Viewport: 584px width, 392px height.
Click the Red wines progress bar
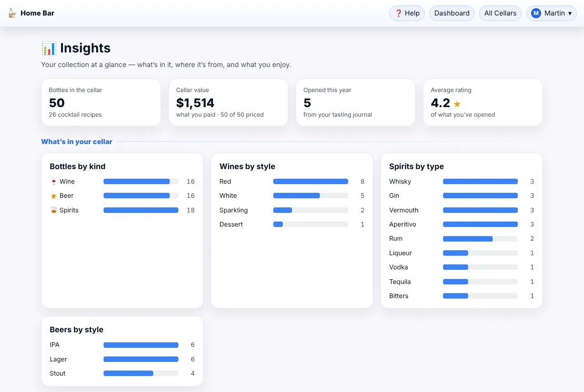[311, 181]
